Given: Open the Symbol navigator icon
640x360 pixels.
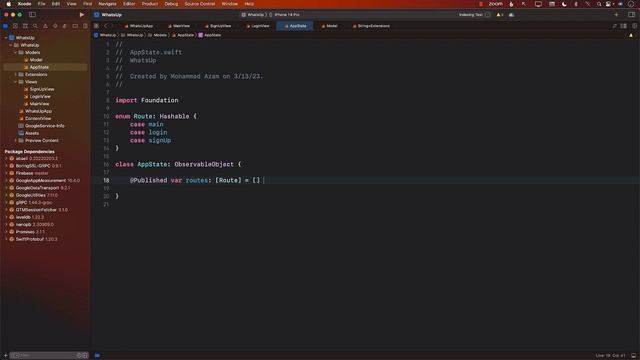Looking at the screenshot, I should pos(25,26).
